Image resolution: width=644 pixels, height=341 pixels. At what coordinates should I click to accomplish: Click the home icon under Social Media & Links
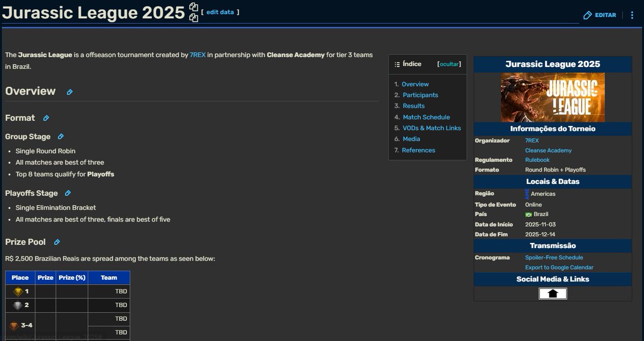553,293
